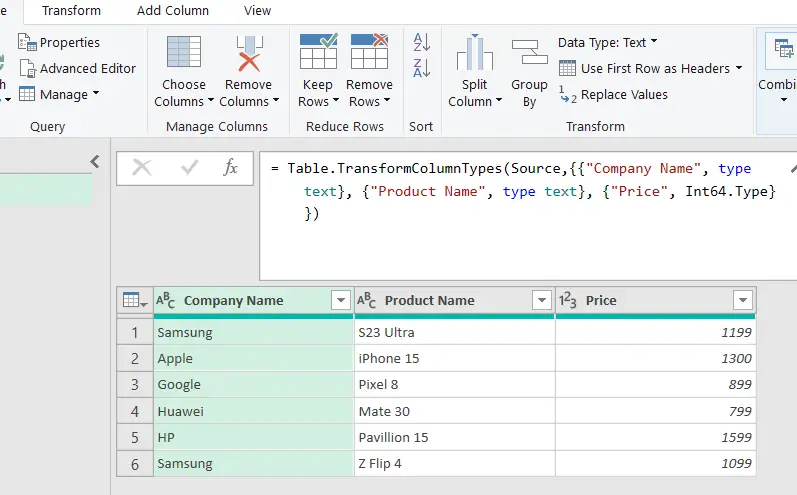Expand the Choose Columns dropdown arrow
Screen dimensions: 797x495
(x=210, y=101)
